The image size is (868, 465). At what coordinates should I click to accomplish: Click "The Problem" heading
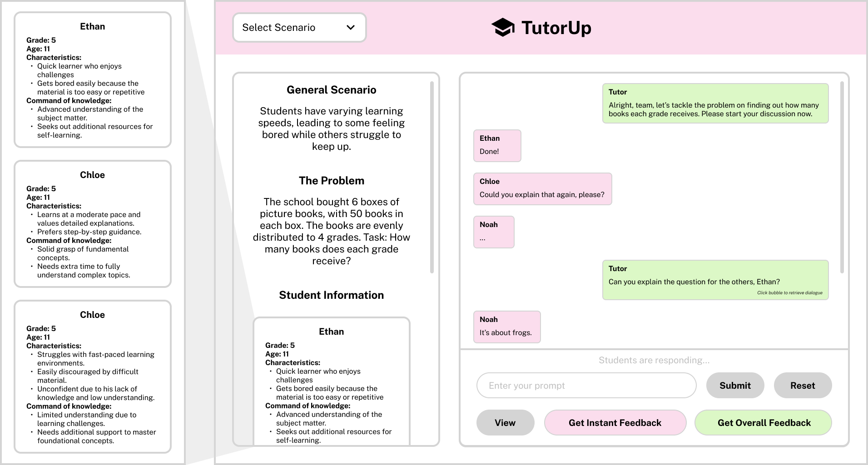point(331,181)
